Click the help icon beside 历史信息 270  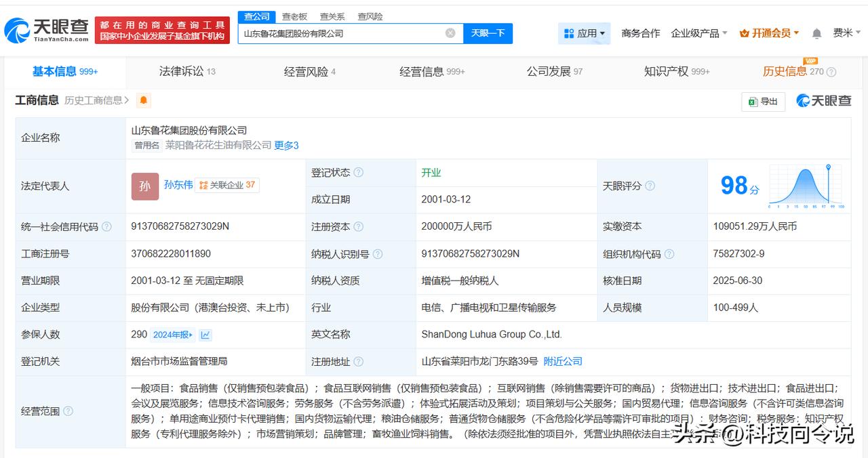831,72
